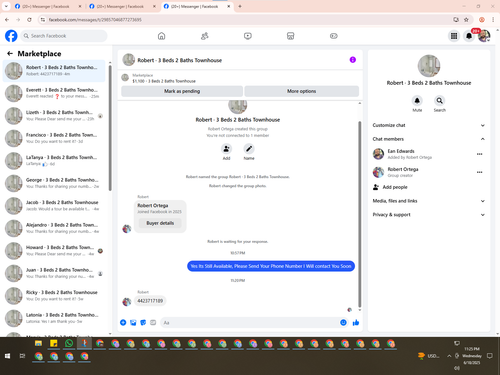Open Sticky Notes from taskbar
Image resolution: width=500 pixels, height=375 pixels.
tap(54, 343)
